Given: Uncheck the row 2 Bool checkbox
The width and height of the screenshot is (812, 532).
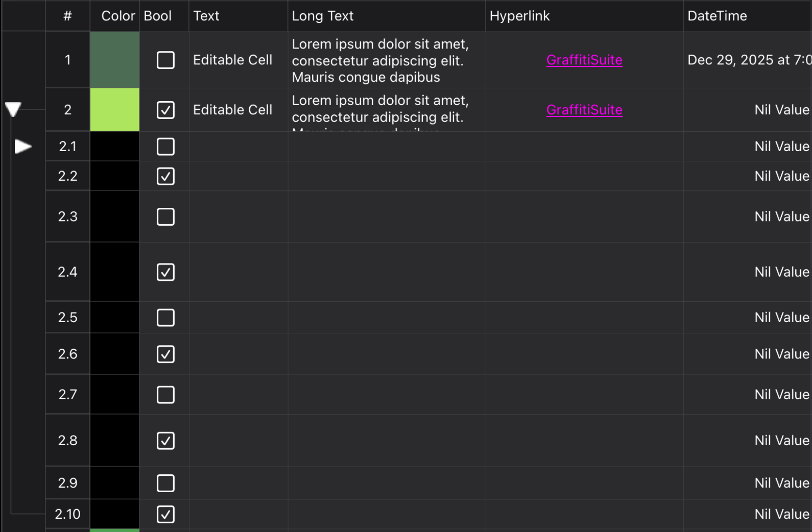Looking at the screenshot, I should click(x=165, y=110).
